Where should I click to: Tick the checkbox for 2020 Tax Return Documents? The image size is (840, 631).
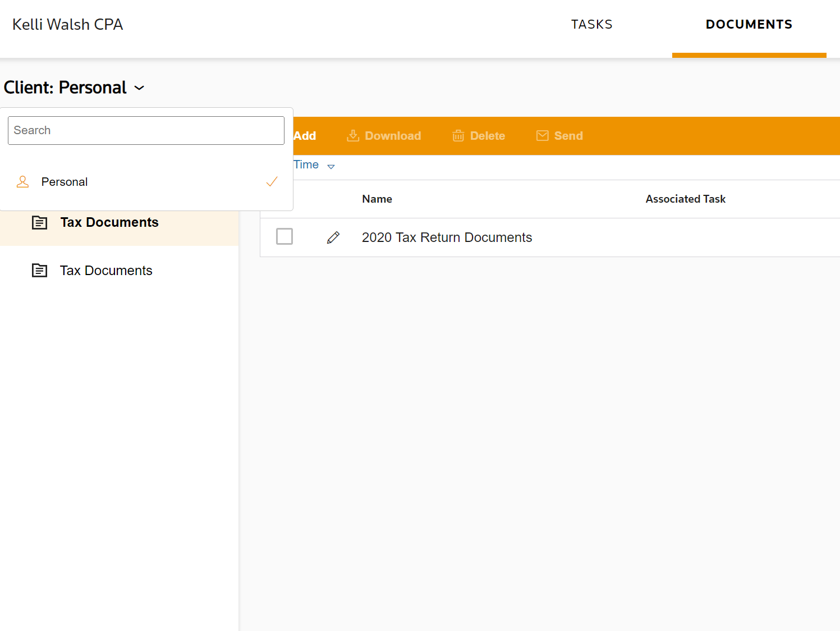284,236
